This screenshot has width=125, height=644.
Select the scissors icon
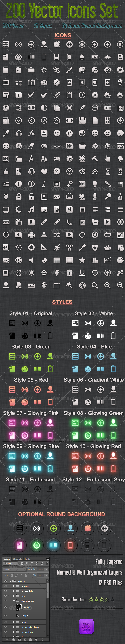tap(69, 247)
